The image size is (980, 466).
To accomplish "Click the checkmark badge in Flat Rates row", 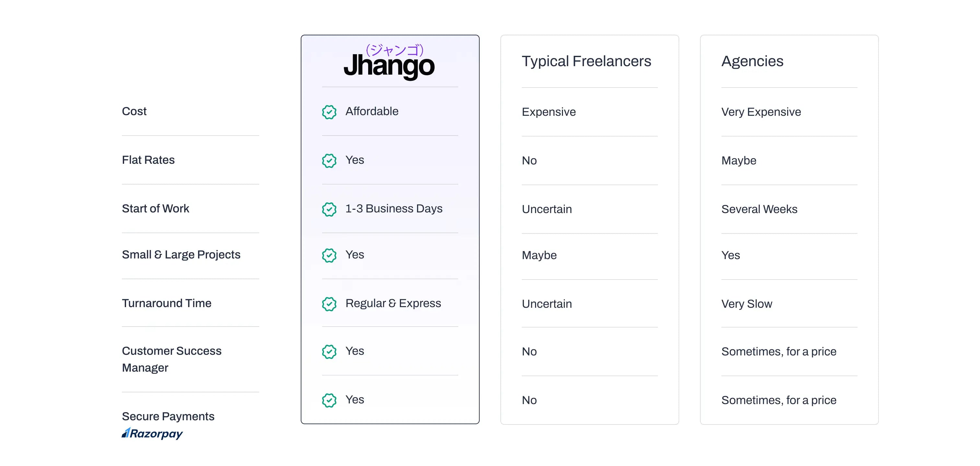I will click(329, 161).
